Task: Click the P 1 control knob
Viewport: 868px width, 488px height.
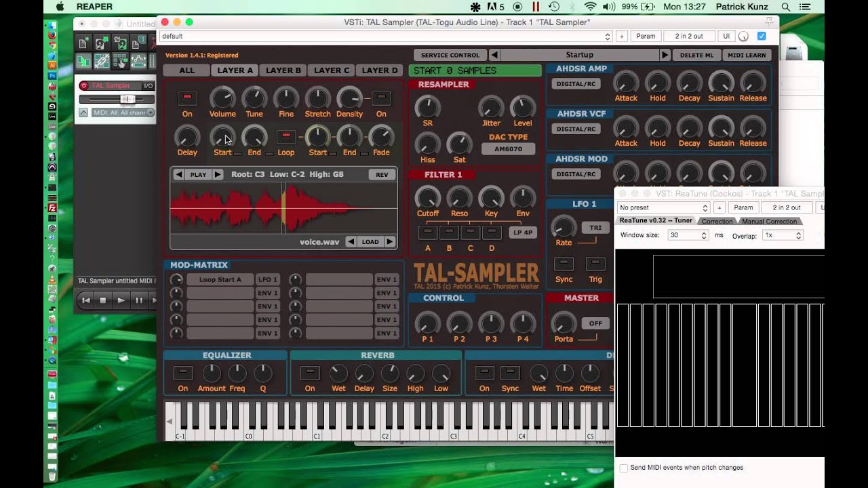Action: [x=427, y=323]
